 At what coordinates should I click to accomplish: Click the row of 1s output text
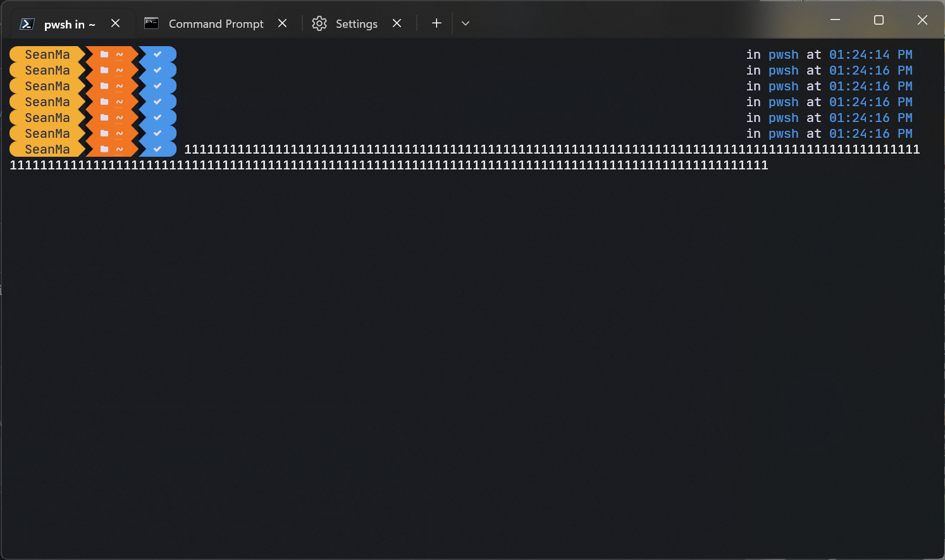(x=443, y=164)
